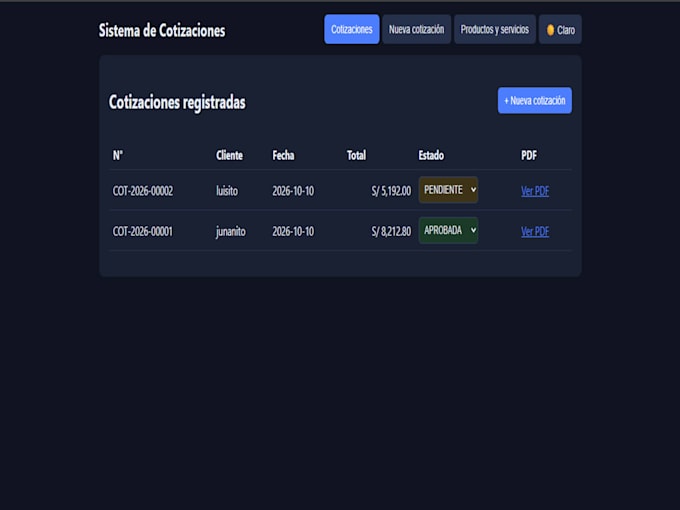Click the blue + Nueva cotización button
680x510 pixels.
click(535, 101)
